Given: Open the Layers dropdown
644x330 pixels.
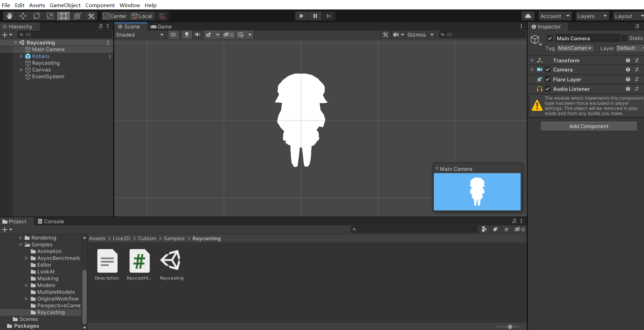Looking at the screenshot, I should click(x=592, y=16).
